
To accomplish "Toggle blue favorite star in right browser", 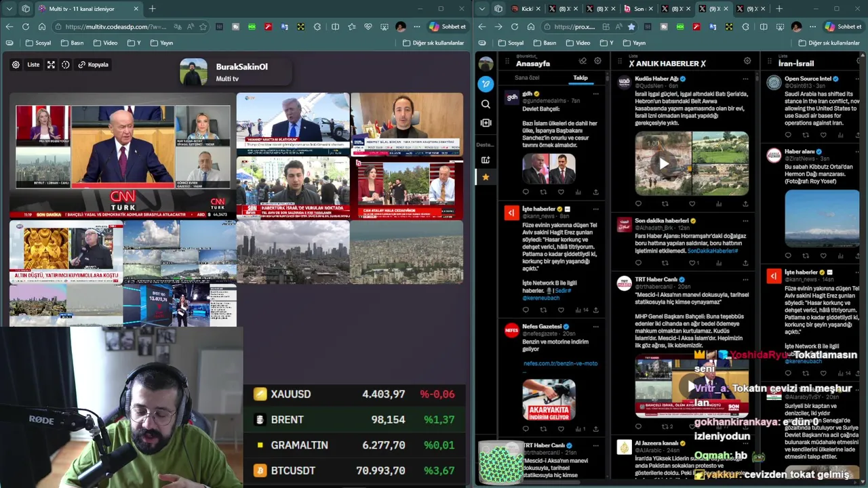I will 631,26.
